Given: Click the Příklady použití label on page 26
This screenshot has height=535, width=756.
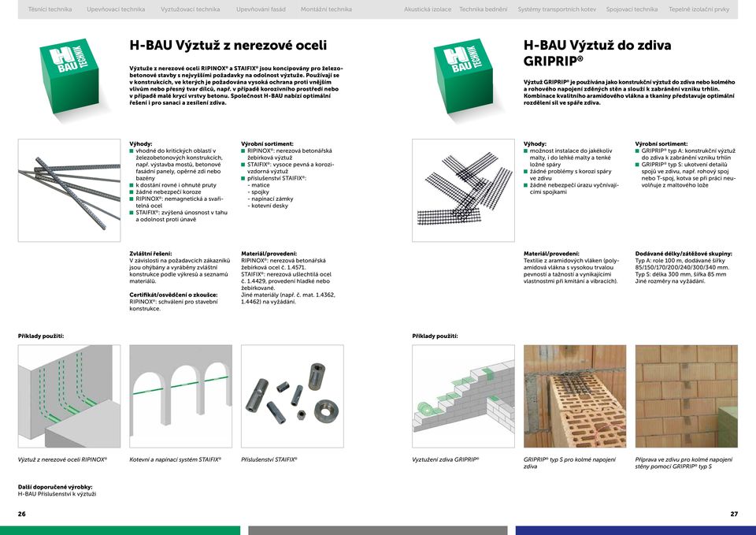Looking at the screenshot, I should point(41,336).
